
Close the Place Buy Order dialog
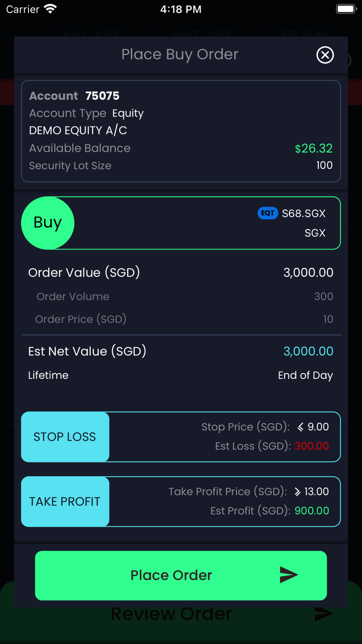click(x=325, y=55)
